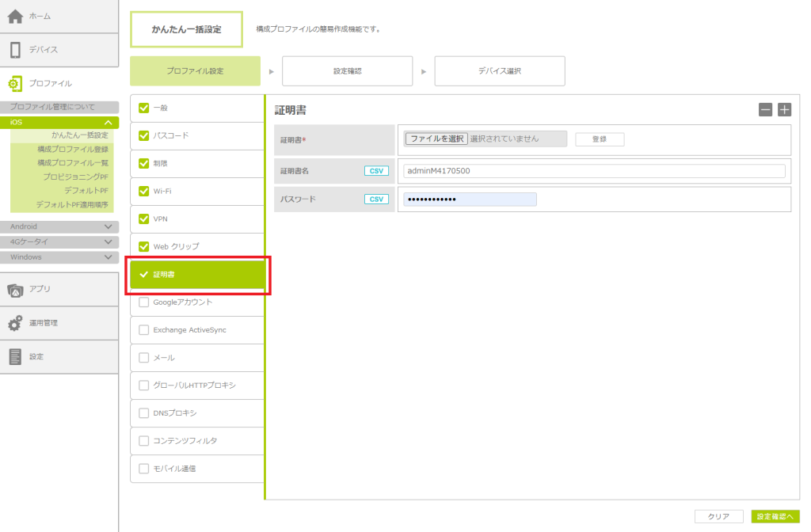Image resolution: width=811 pixels, height=532 pixels.
Task: Click the Operations Management gears icon
Action: point(15,323)
